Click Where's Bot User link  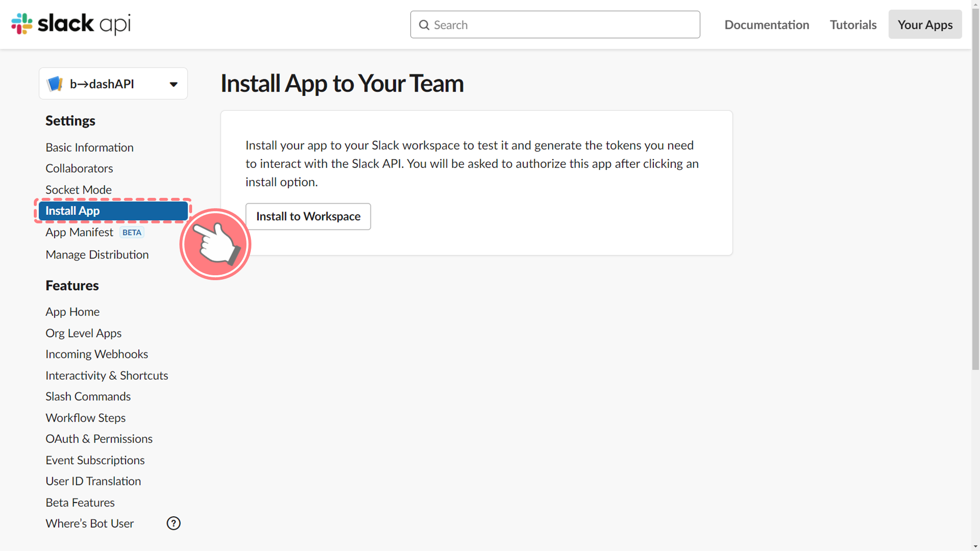(x=90, y=524)
